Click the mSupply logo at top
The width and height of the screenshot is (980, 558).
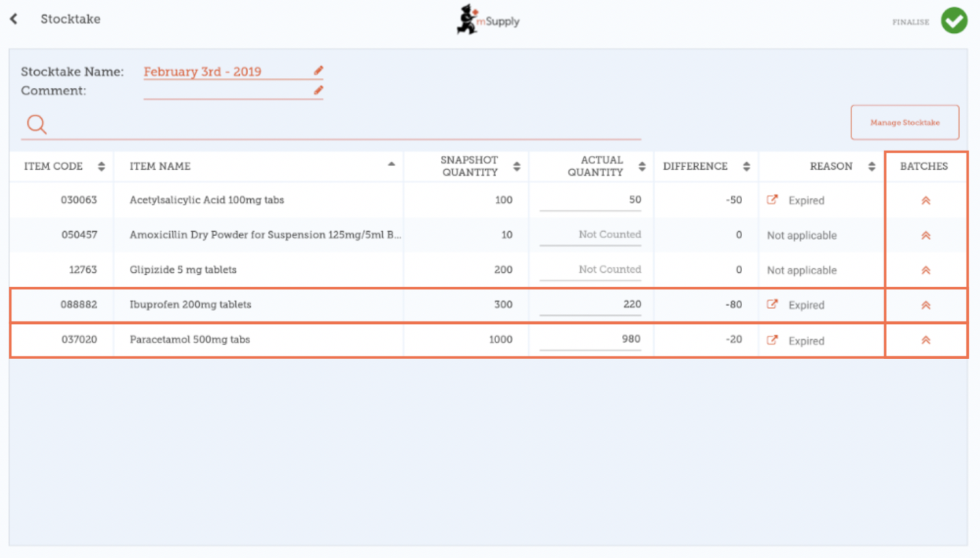(x=488, y=21)
